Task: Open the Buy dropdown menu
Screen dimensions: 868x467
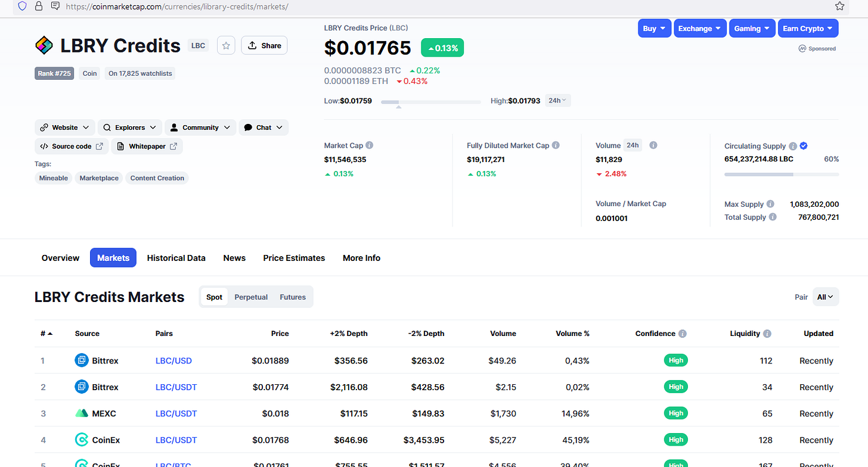Action: click(655, 29)
